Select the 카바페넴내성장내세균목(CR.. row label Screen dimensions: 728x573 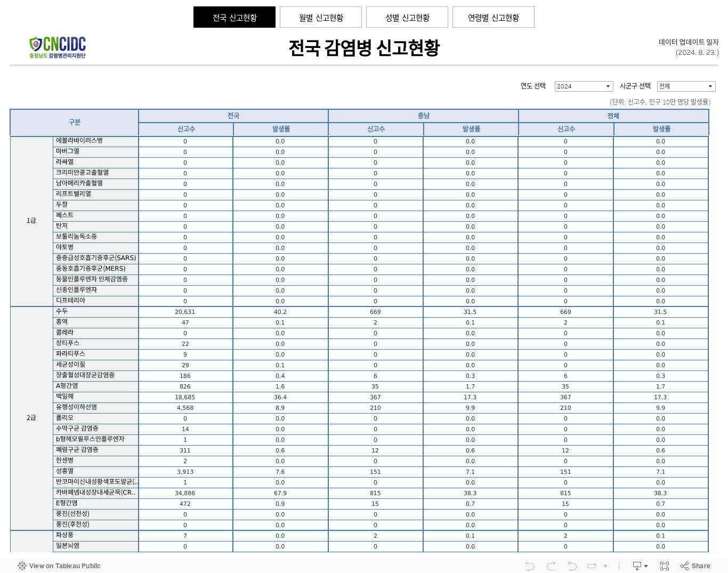pos(96,493)
